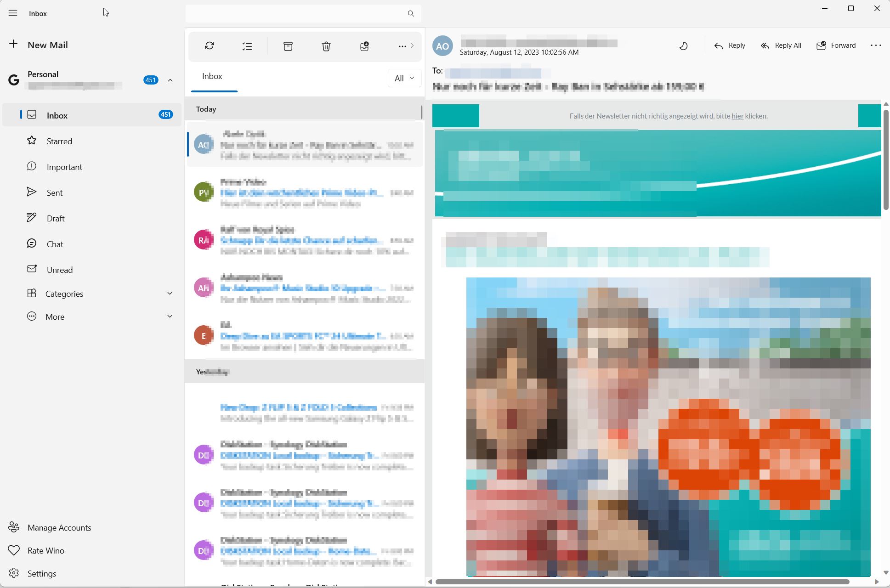
Task: Click the 'hier' newsletter link
Action: [x=737, y=116]
